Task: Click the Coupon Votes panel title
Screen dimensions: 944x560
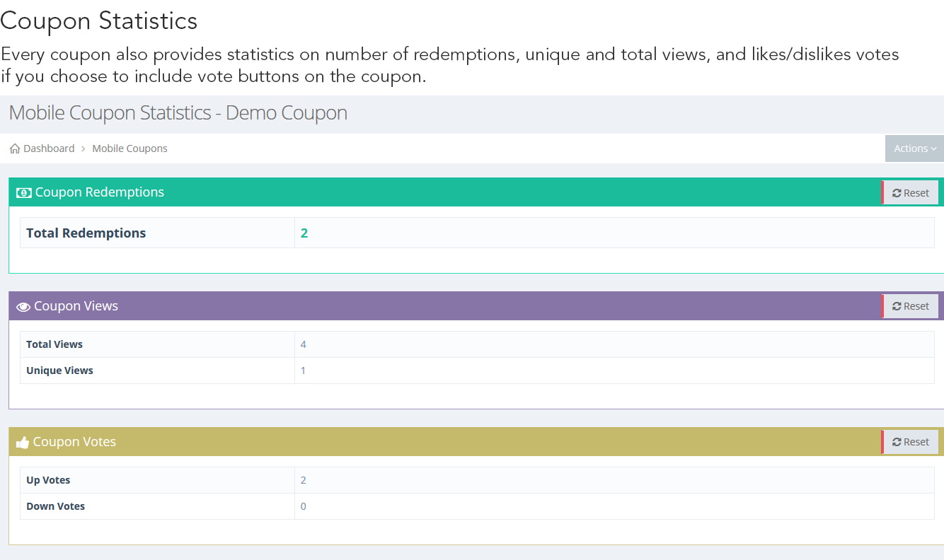Action: coord(74,442)
